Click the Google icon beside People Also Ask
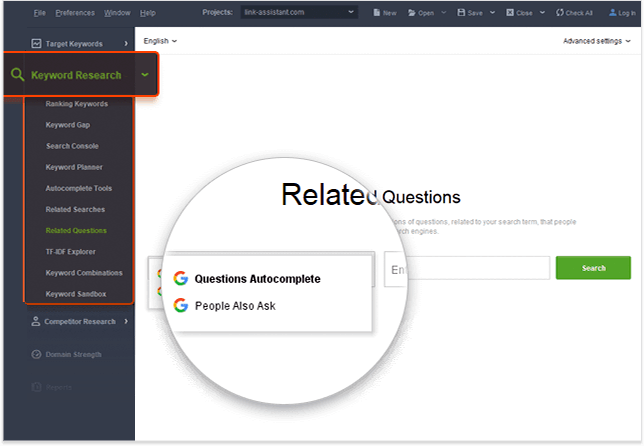 tap(181, 305)
